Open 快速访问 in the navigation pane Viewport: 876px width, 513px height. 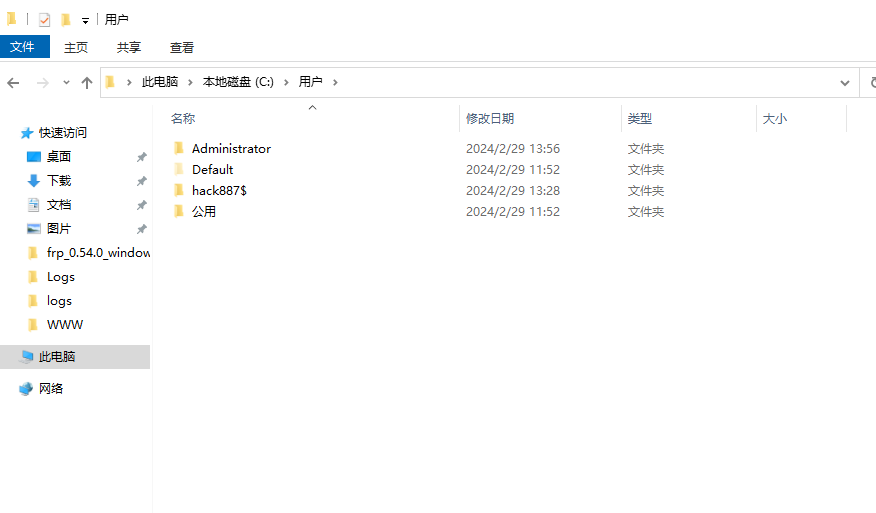point(63,132)
